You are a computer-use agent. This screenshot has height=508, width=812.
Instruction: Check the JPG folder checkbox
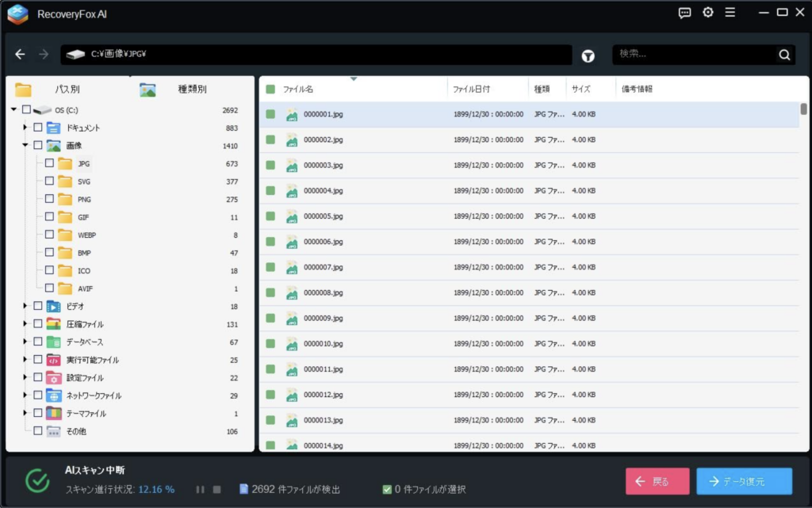(49, 163)
